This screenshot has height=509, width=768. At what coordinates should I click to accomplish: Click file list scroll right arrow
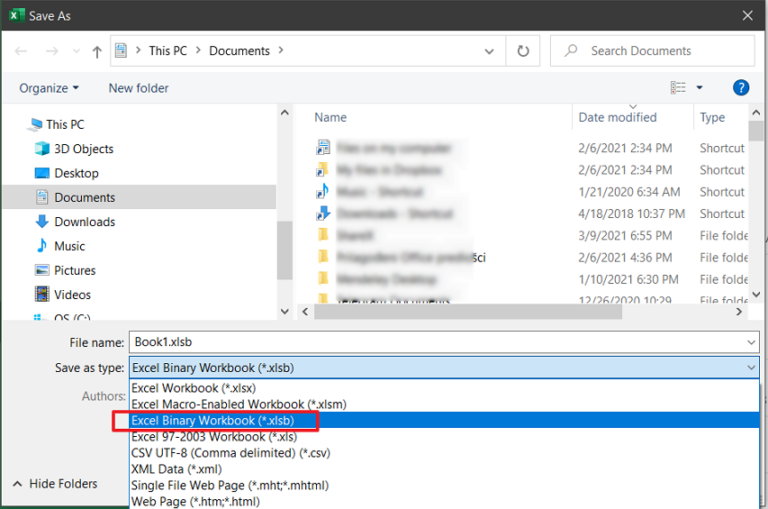coord(739,312)
